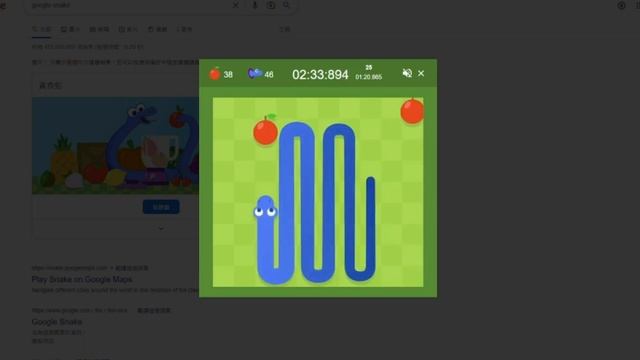
Task: Open the Play Snake on Google Maps result
Action: click(x=82, y=280)
